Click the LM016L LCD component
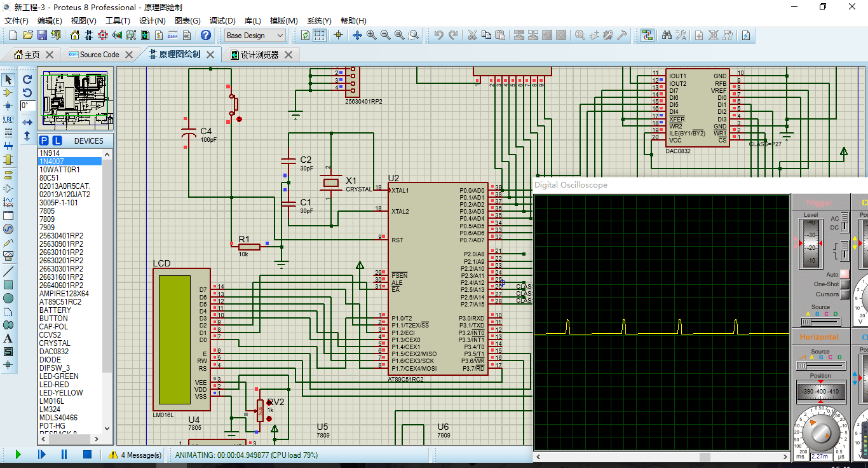Screen dimensions: 868x468 (182, 340)
